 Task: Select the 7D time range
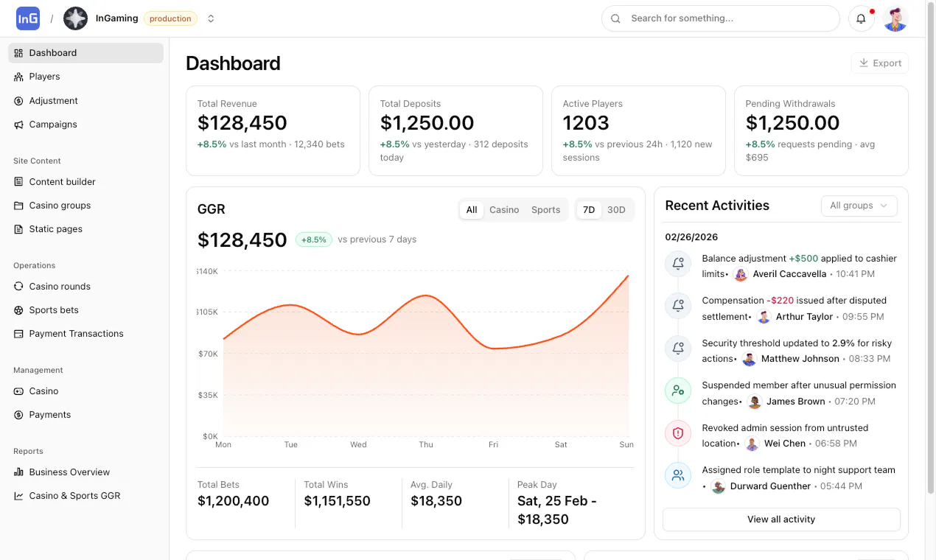[589, 210]
